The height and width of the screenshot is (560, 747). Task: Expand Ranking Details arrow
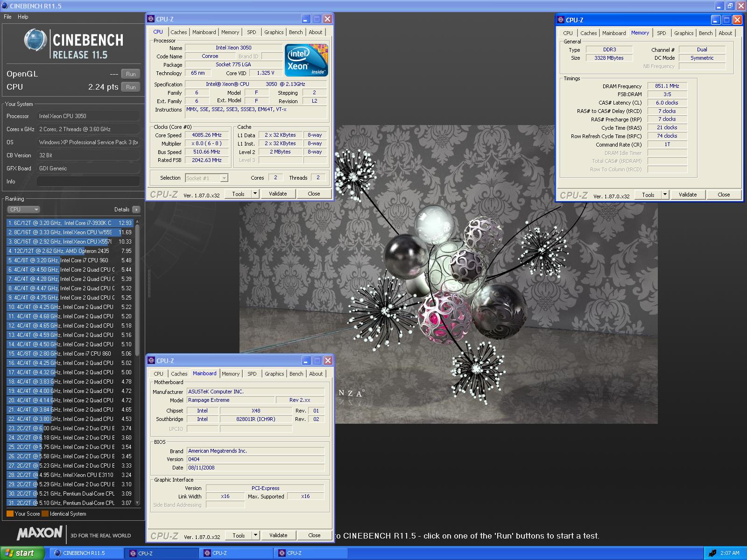coord(136,210)
